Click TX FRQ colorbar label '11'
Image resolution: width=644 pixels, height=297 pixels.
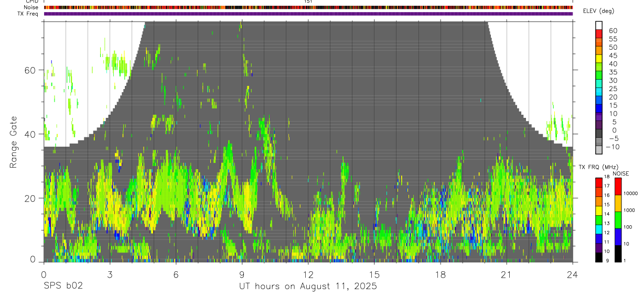[x=606, y=242]
